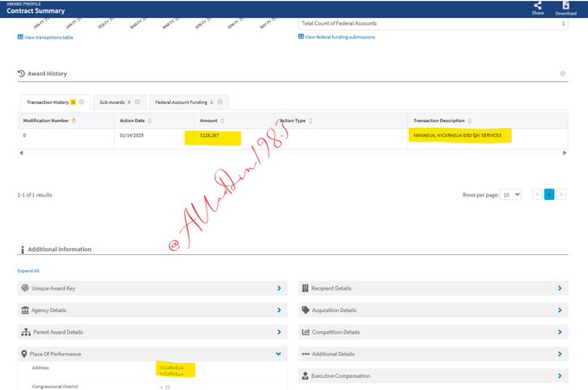The image size is (588, 390).
Task: Expand Unique Award Key section
Action: point(278,288)
